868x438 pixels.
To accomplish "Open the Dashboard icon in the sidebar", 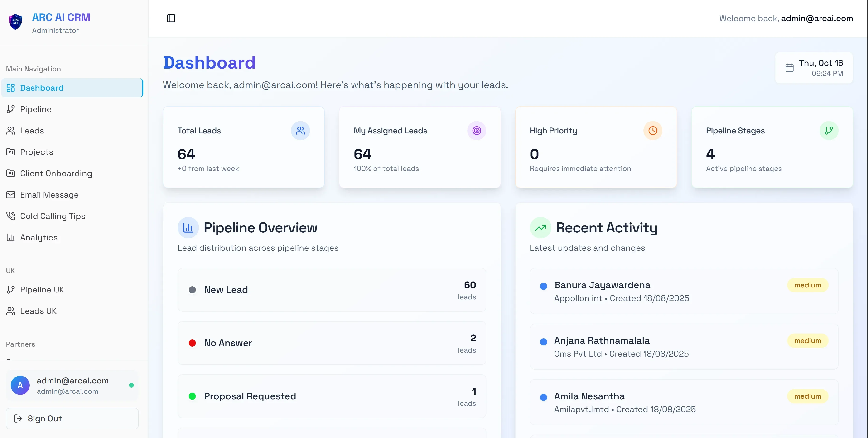I will [x=10, y=88].
